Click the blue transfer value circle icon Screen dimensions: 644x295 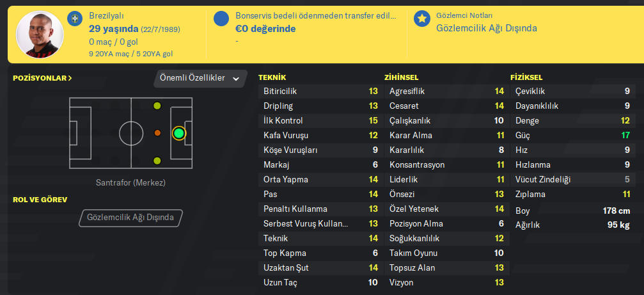pyautogui.click(x=221, y=19)
